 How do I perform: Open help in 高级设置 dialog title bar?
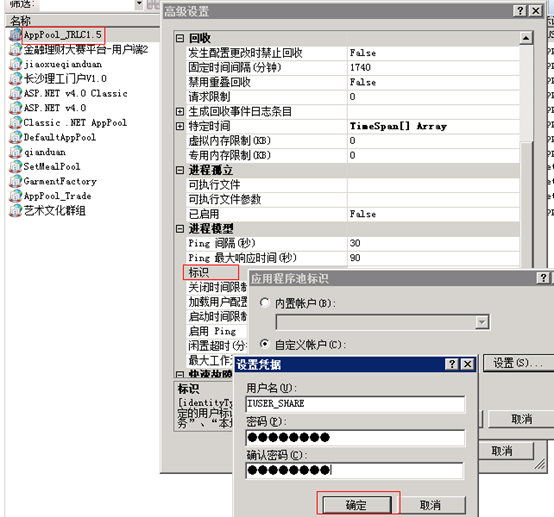pos(520,11)
